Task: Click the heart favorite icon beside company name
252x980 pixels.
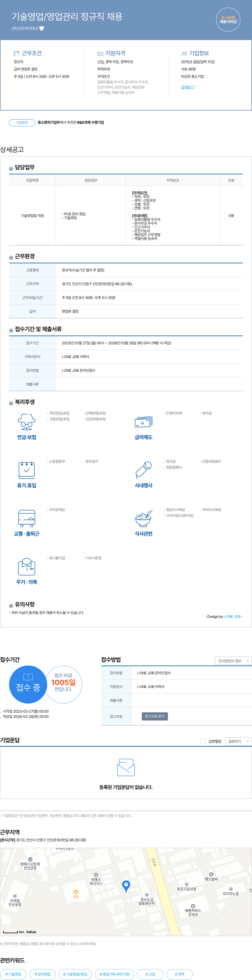Action: 42,29
